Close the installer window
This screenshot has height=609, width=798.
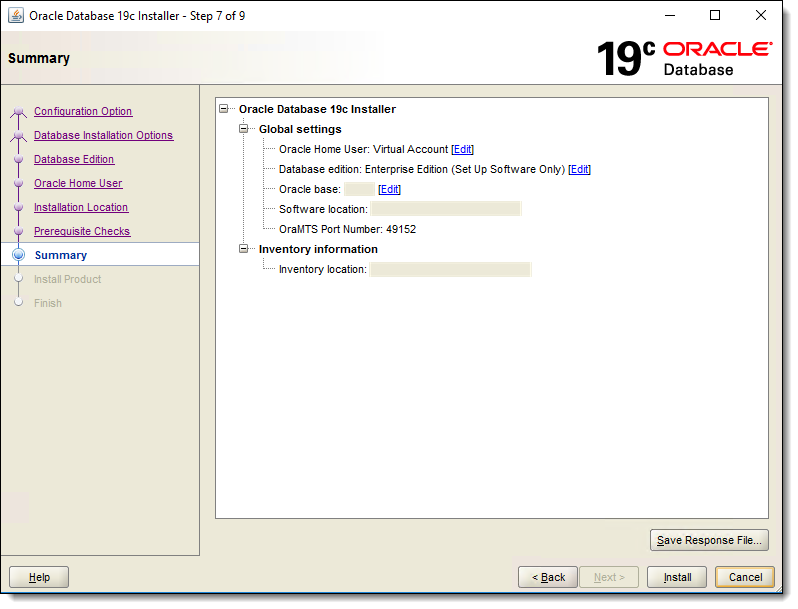click(x=760, y=15)
